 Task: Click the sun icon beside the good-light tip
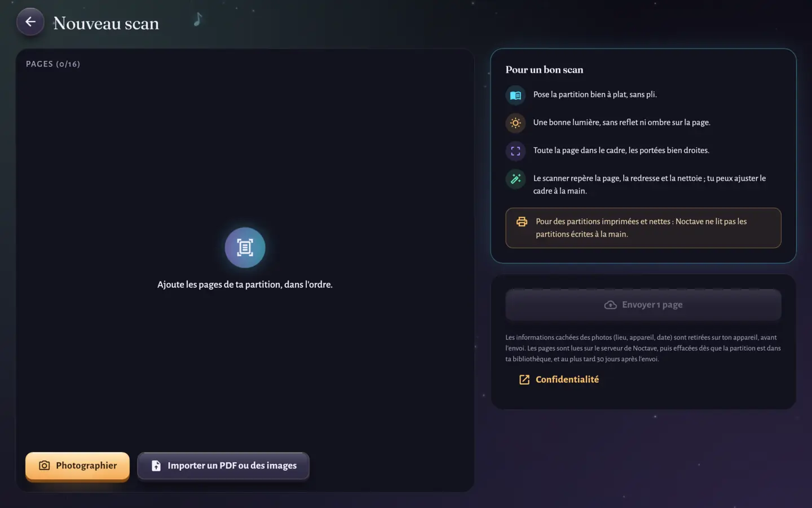[515, 123]
